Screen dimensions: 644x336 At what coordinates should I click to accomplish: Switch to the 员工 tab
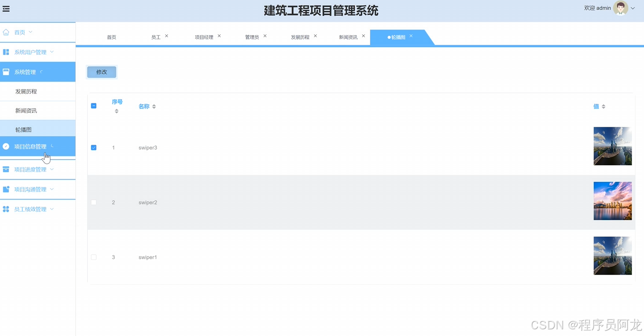(x=157, y=36)
